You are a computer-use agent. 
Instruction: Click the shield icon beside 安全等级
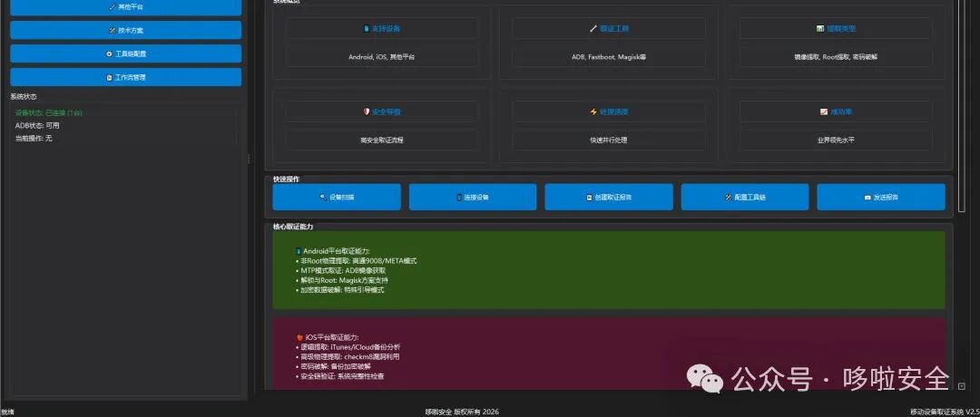pyautogui.click(x=367, y=112)
